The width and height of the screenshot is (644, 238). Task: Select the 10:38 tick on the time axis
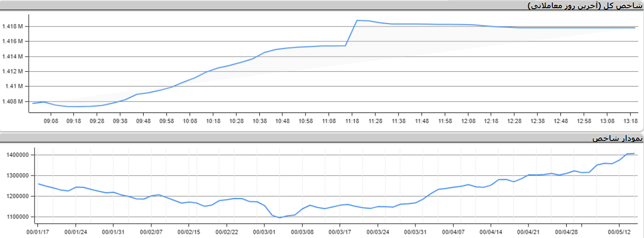coord(259,121)
